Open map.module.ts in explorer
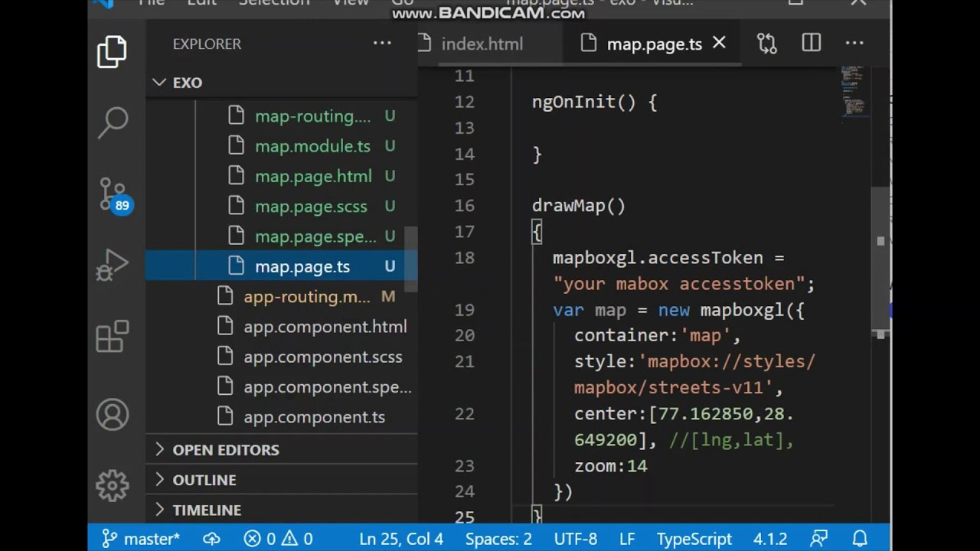 (312, 146)
